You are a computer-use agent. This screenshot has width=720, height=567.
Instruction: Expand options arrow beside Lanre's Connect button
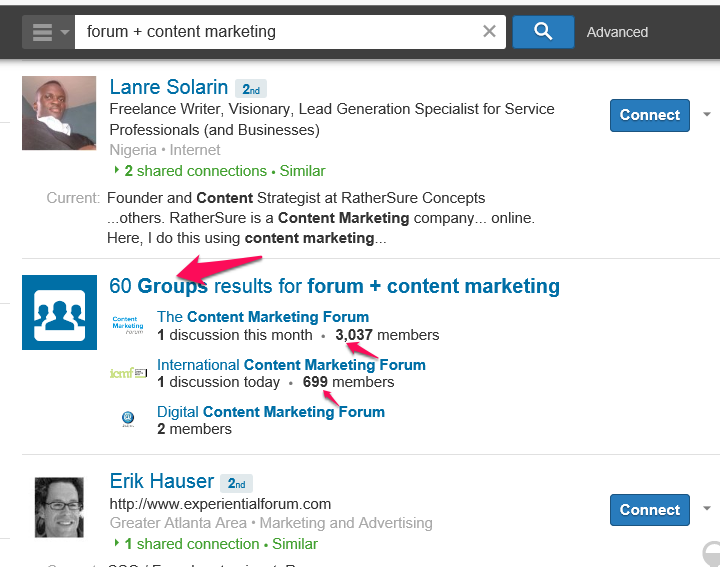pos(708,115)
